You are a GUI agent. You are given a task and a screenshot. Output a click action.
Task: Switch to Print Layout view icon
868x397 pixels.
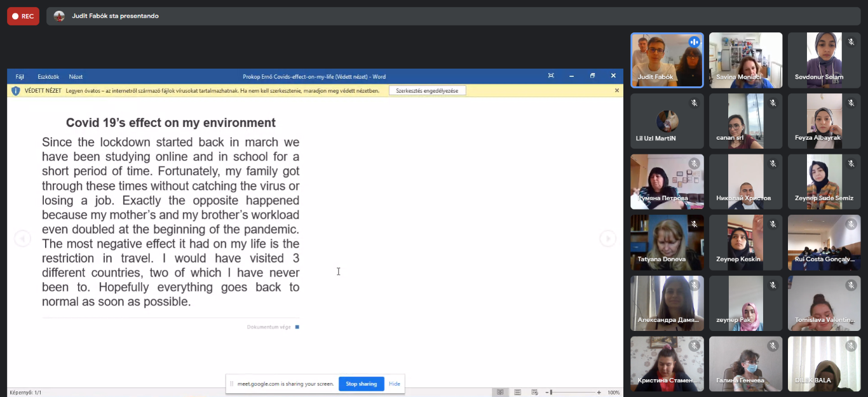point(517,393)
